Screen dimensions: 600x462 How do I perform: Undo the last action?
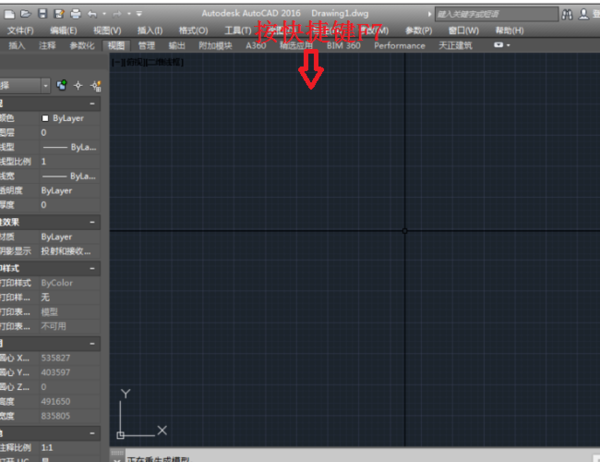click(x=92, y=14)
